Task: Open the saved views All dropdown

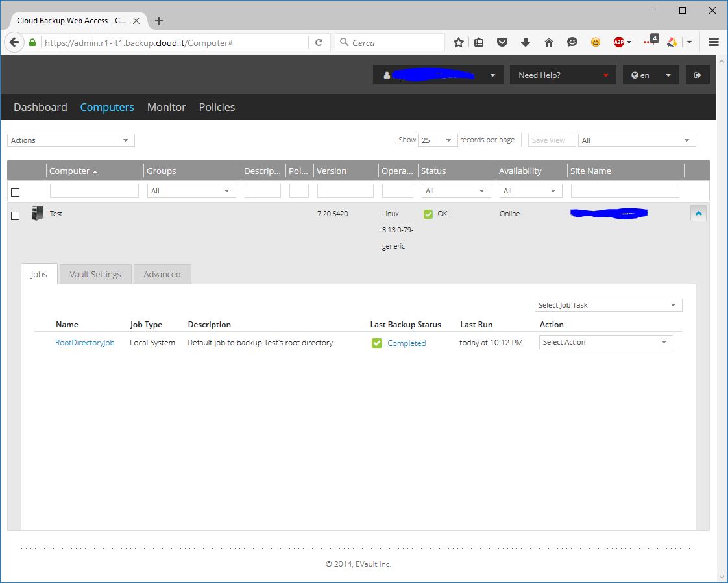Action: click(x=637, y=140)
